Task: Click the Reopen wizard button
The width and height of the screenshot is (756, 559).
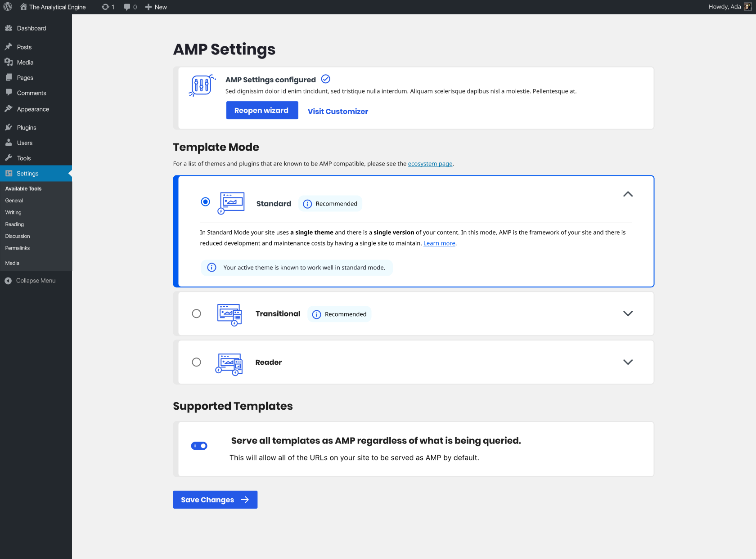Action: (x=262, y=110)
